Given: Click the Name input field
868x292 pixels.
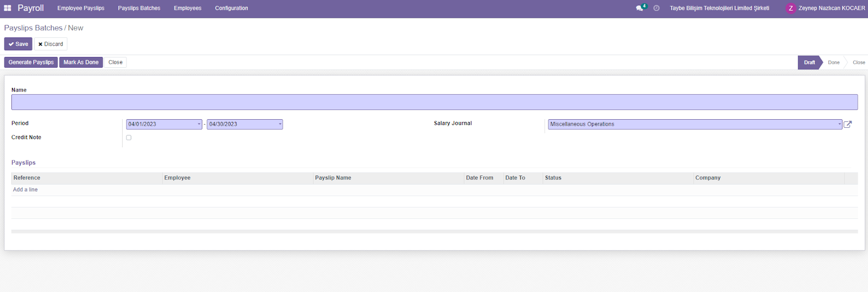Looking at the screenshot, I should (435, 102).
